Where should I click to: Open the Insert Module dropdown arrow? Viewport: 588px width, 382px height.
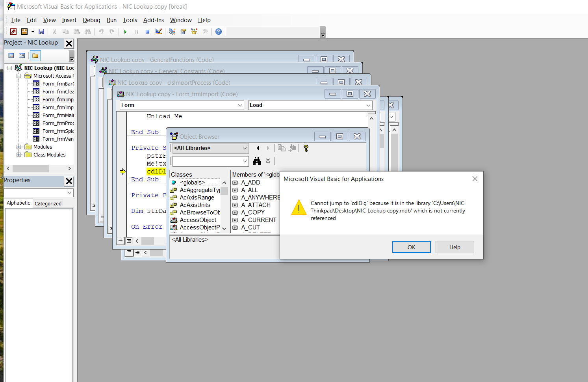click(33, 32)
